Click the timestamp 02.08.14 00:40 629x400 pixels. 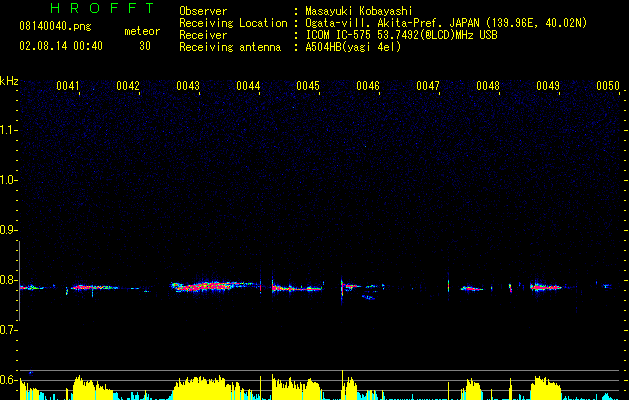pyautogui.click(x=61, y=46)
